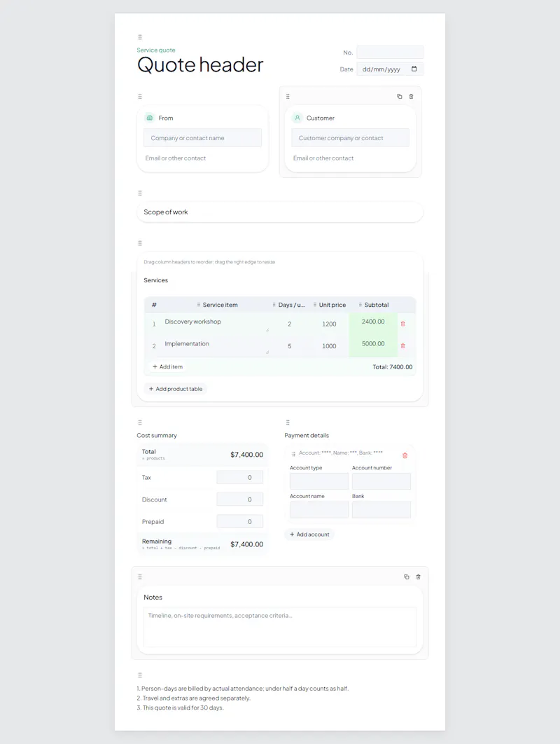Click the Account name field
560x744 pixels.
(319, 509)
